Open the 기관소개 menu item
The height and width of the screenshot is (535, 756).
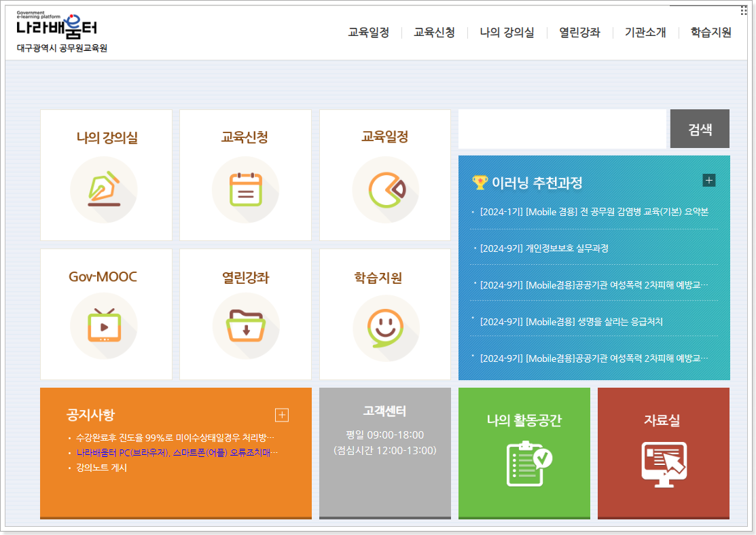pyautogui.click(x=644, y=32)
